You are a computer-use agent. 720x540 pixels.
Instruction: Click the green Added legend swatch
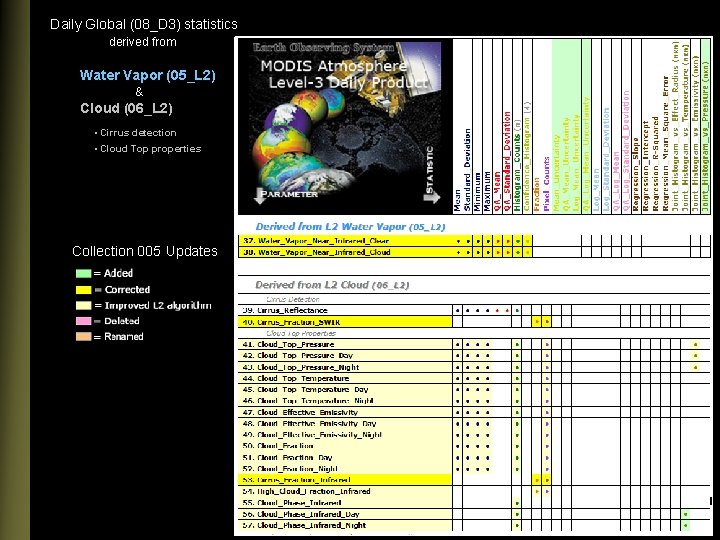point(84,273)
